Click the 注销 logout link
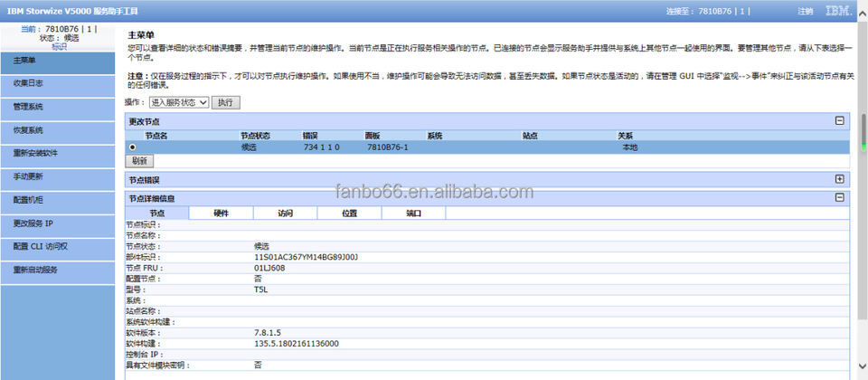The image size is (868, 380). click(805, 11)
